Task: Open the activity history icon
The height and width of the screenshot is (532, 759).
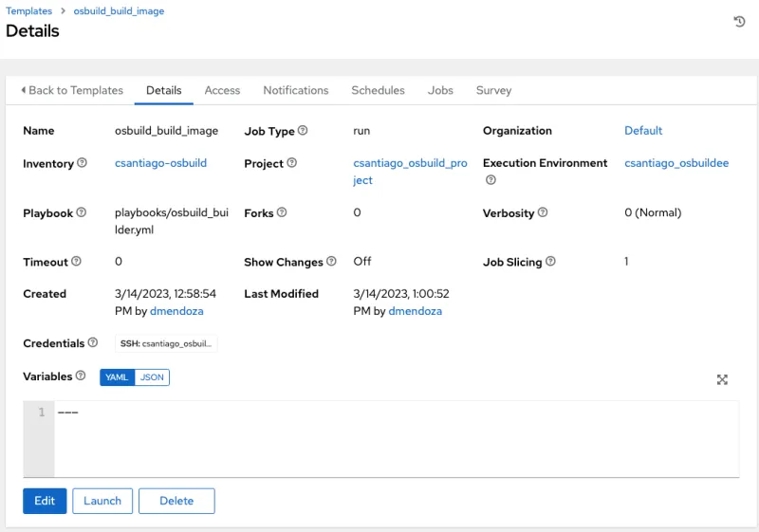Action: click(x=739, y=22)
